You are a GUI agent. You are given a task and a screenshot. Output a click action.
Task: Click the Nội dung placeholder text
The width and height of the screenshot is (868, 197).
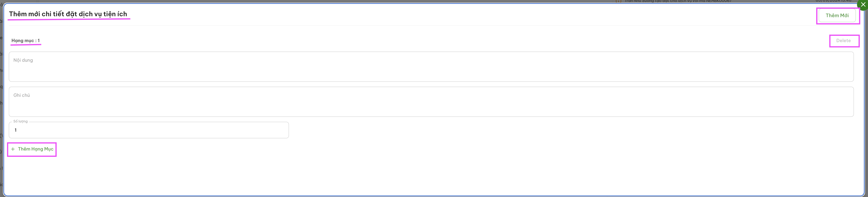(23, 60)
